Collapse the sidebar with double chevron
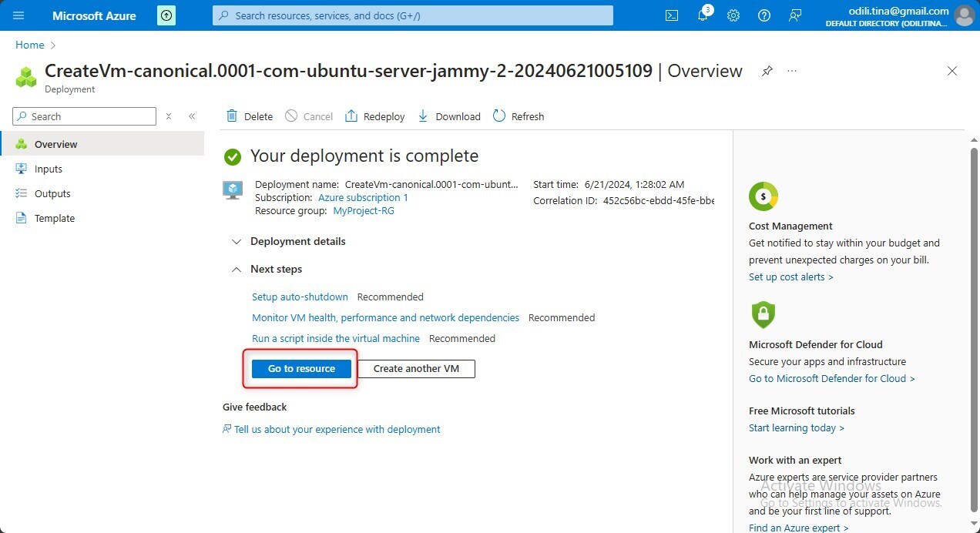This screenshot has height=533, width=980. click(x=192, y=116)
